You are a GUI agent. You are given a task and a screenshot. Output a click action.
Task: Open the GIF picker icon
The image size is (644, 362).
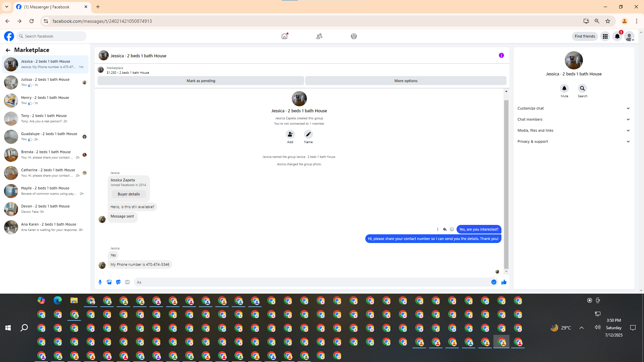click(x=127, y=282)
